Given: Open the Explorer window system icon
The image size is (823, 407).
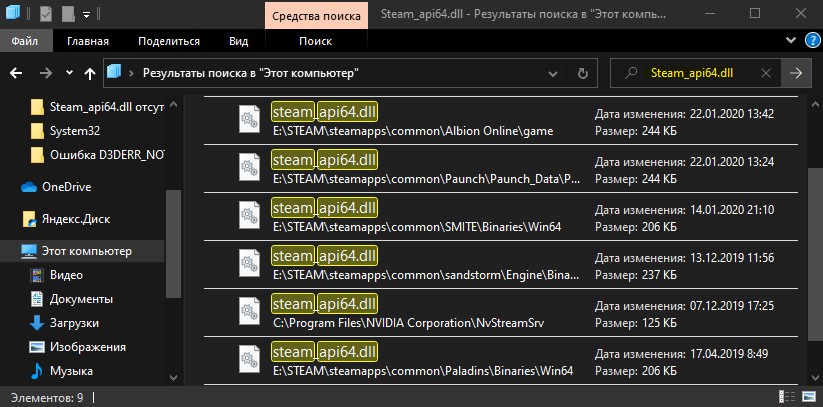Looking at the screenshot, I should (13, 13).
